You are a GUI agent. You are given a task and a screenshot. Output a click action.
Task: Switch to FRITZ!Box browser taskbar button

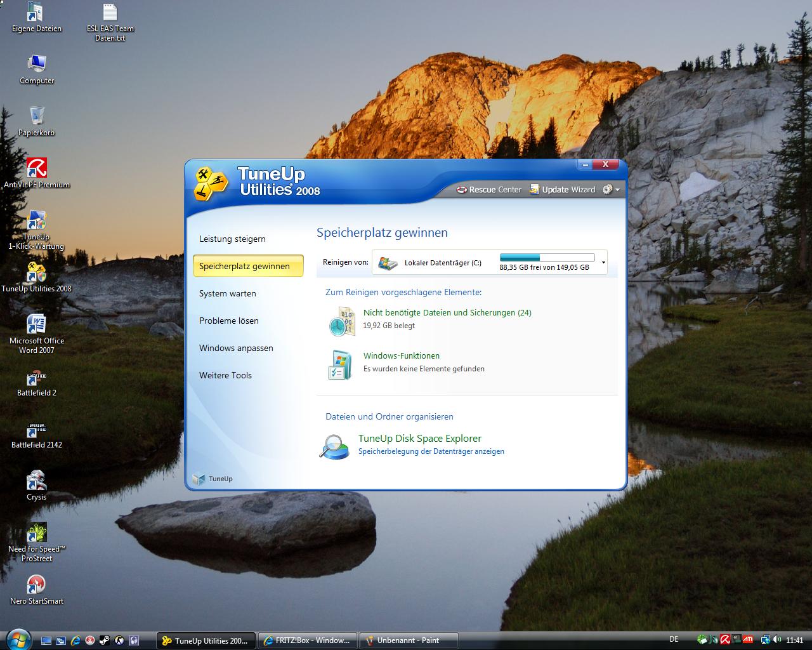(308, 640)
